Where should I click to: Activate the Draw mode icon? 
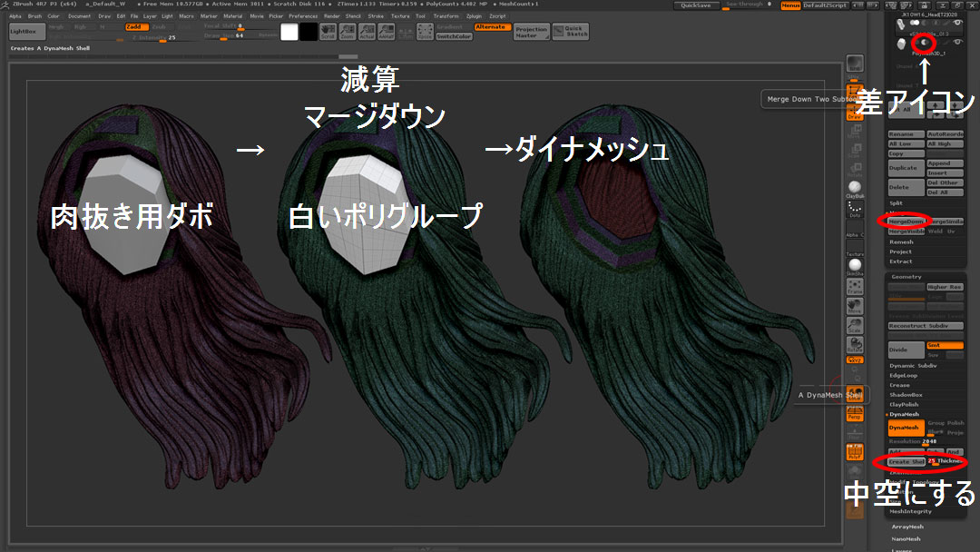click(x=855, y=113)
